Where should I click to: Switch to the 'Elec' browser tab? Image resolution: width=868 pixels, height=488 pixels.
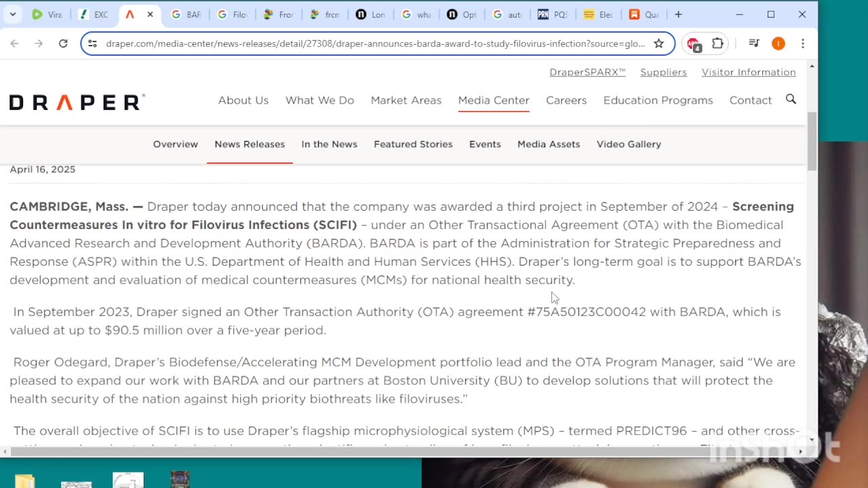[x=599, y=14]
